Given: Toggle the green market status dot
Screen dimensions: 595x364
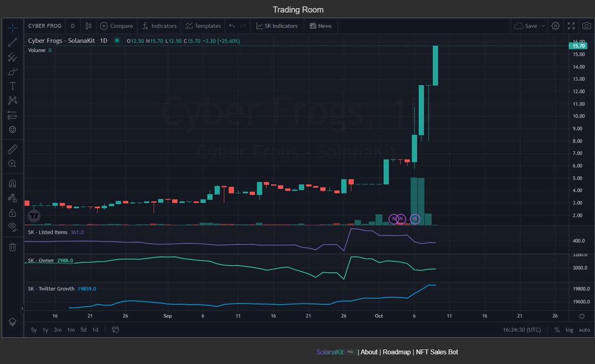Looking at the screenshot, I should click(117, 41).
